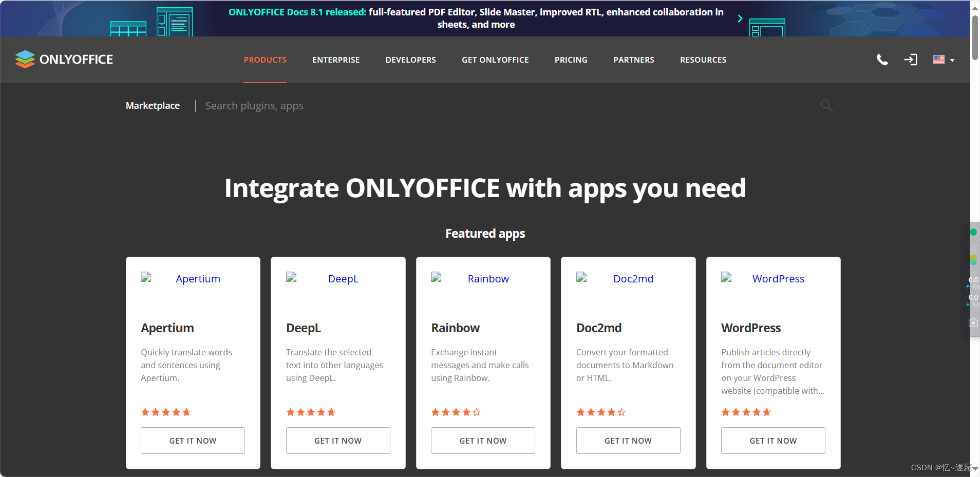
Task: Click the DeepL card broken image icon
Action: 292,278
